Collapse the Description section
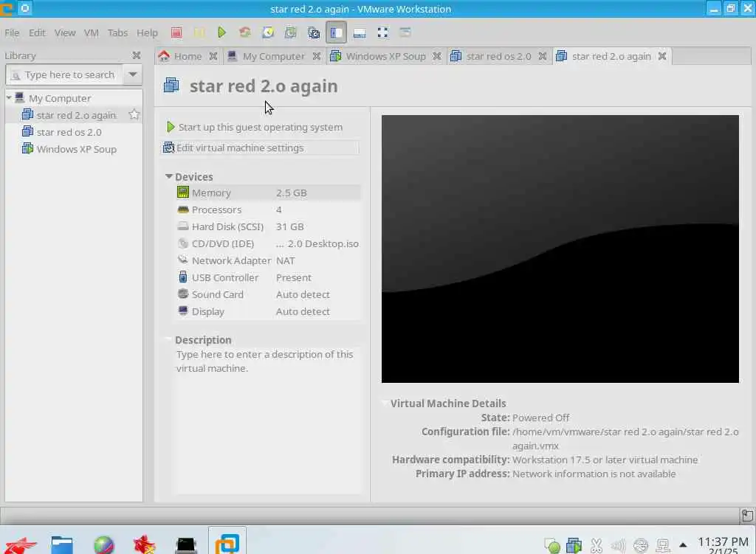Image resolution: width=756 pixels, height=554 pixels. coord(169,339)
